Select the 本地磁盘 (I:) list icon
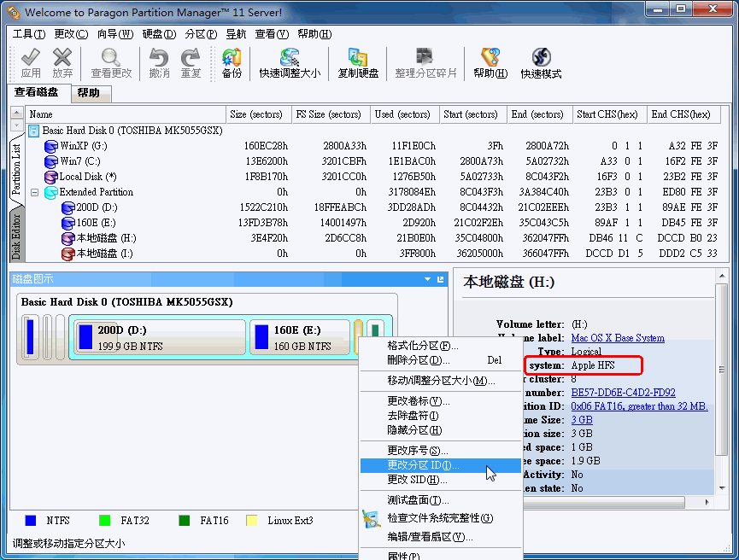739x560 pixels. click(x=67, y=254)
